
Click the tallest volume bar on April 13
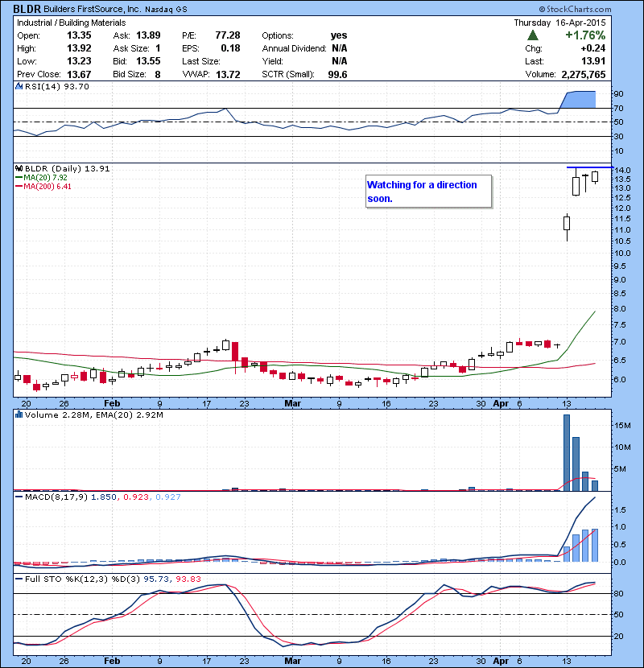[x=567, y=452]
